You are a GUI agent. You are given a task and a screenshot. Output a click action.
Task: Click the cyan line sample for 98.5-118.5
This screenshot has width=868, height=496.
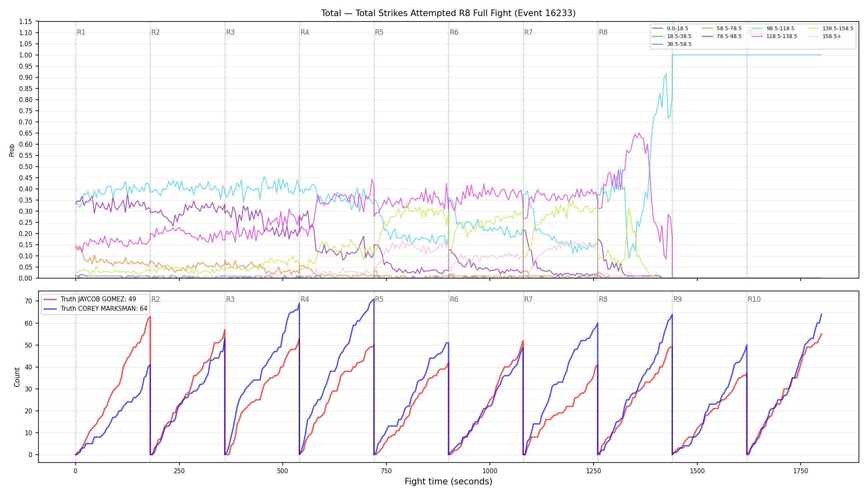pos(757,29)
